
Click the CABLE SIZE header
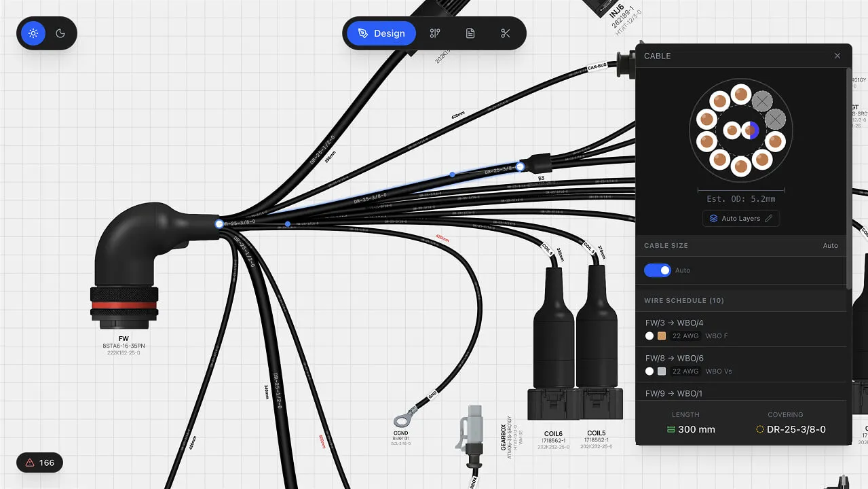pos(666,246)
